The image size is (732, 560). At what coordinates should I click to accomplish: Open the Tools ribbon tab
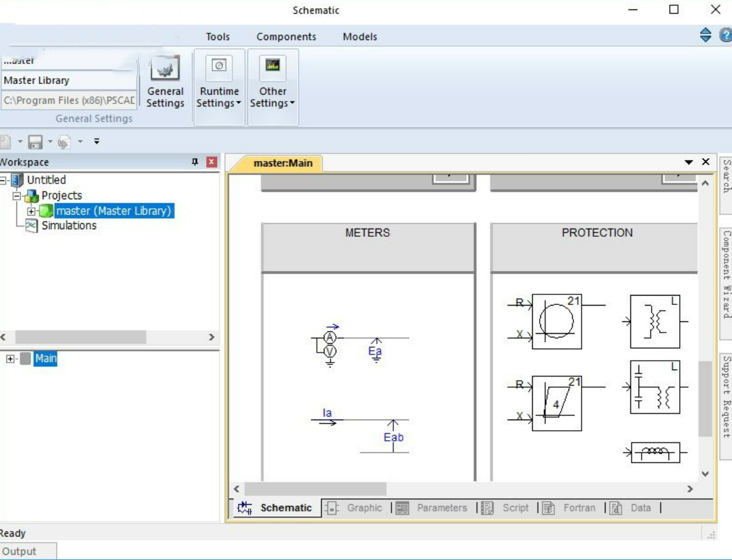tap(218, 36)
